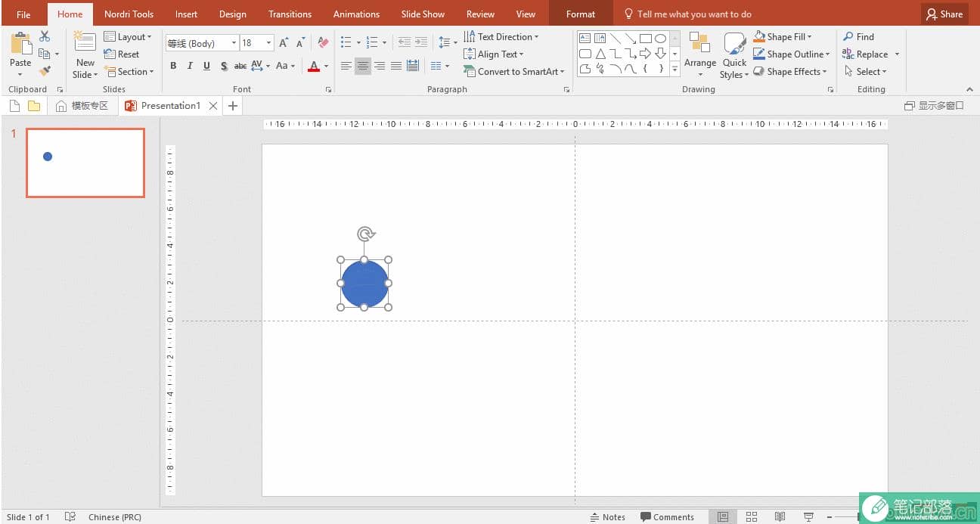
Task: Click the red font color swatch
Action: (x=314, y=67)
